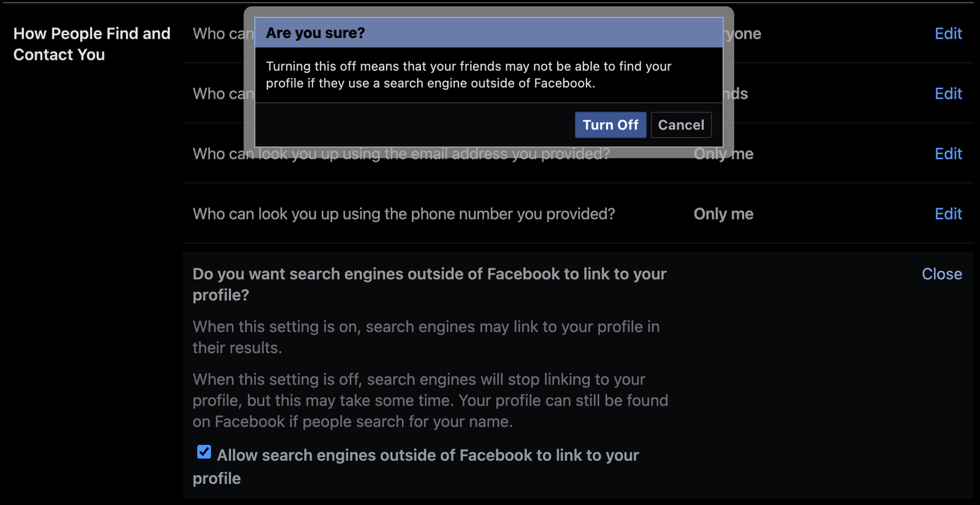Click the dialog warning message text
The image size is (980, 505).
tap(469, 75)
